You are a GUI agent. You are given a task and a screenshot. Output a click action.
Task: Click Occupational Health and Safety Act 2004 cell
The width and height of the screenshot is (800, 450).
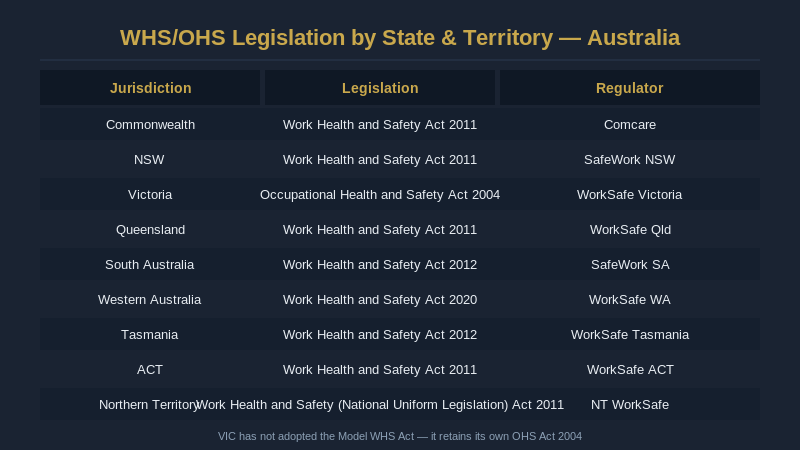click(380, 195)
